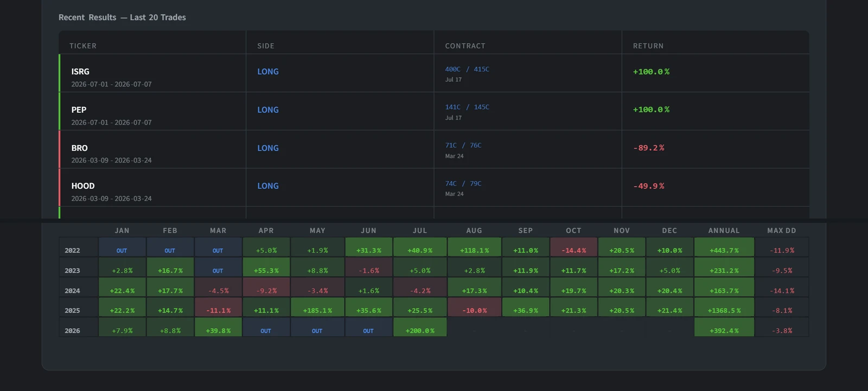Click the -49.9% return value
This screenshot has height=391, width=868.
point(649,186)
